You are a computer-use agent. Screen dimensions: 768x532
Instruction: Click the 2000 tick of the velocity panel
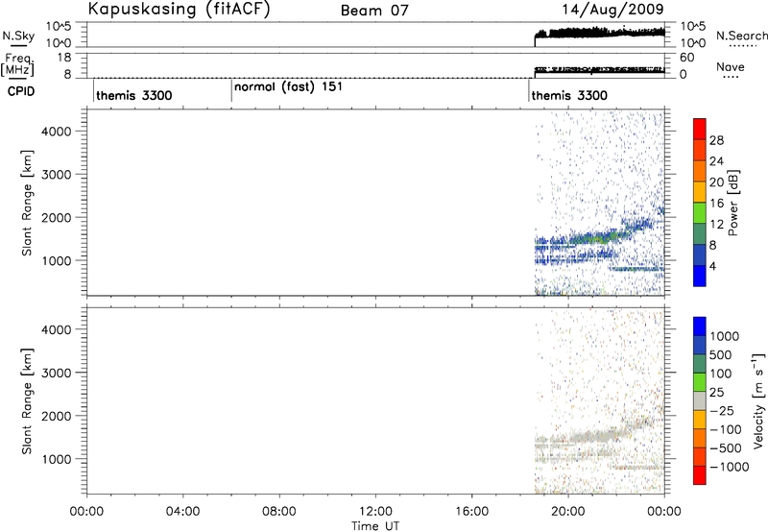(x=57, y=416)
